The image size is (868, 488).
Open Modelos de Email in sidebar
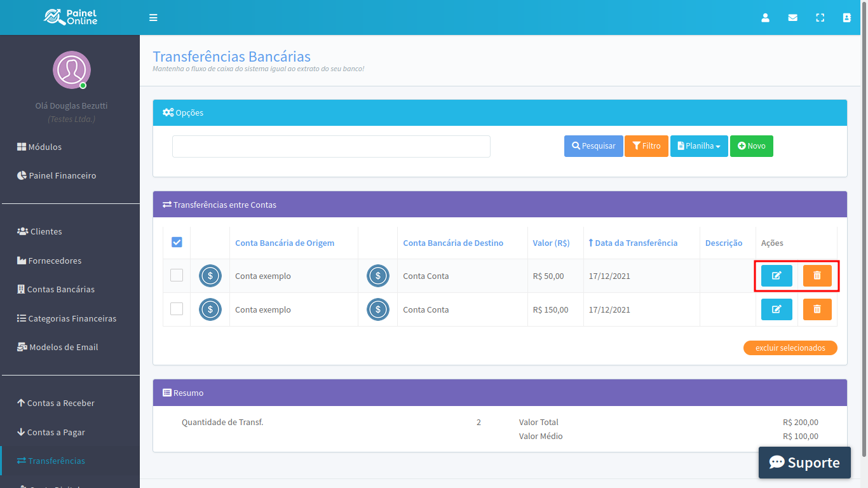click(57, 347)
